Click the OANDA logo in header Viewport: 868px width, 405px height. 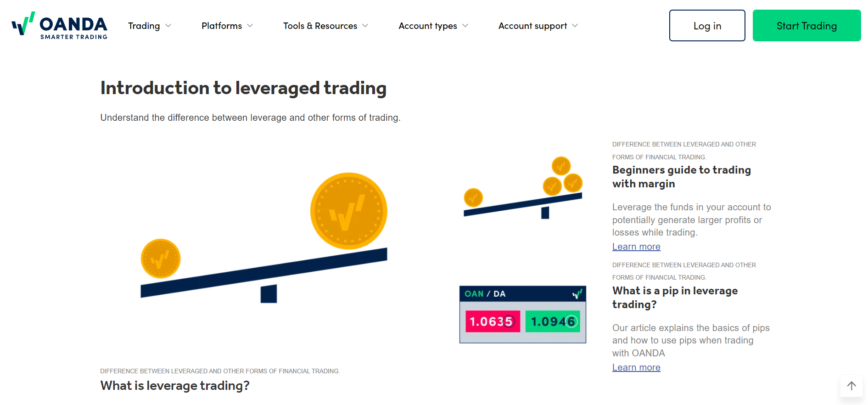click(x=60, y=26)
